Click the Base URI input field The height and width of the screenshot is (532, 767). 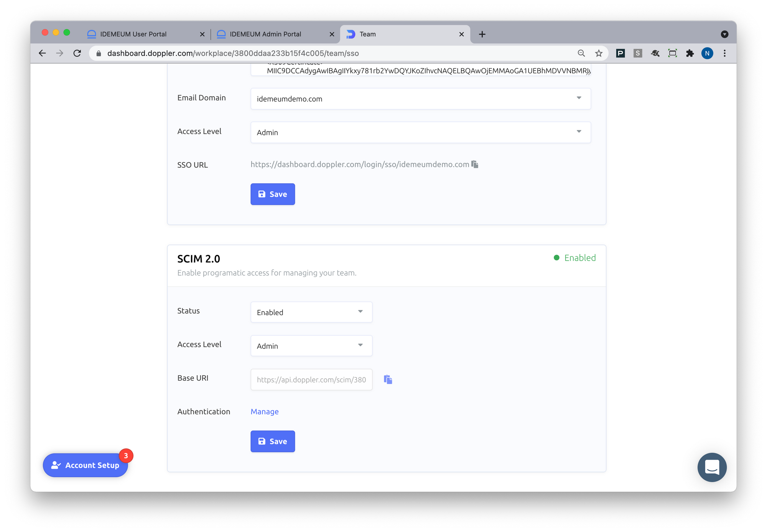311,379
